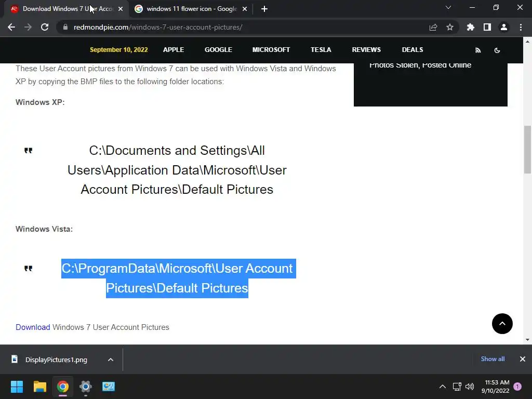
Task: Close the Google search tab
Action: click(245, 9)
